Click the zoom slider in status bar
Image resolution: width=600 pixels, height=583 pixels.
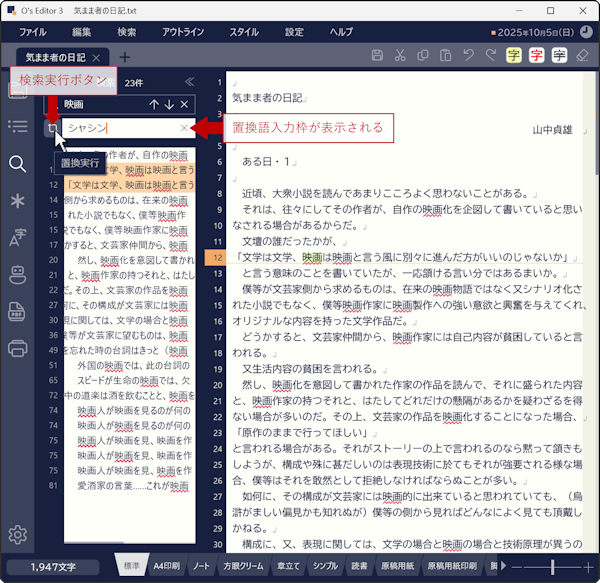coord(553,567)
